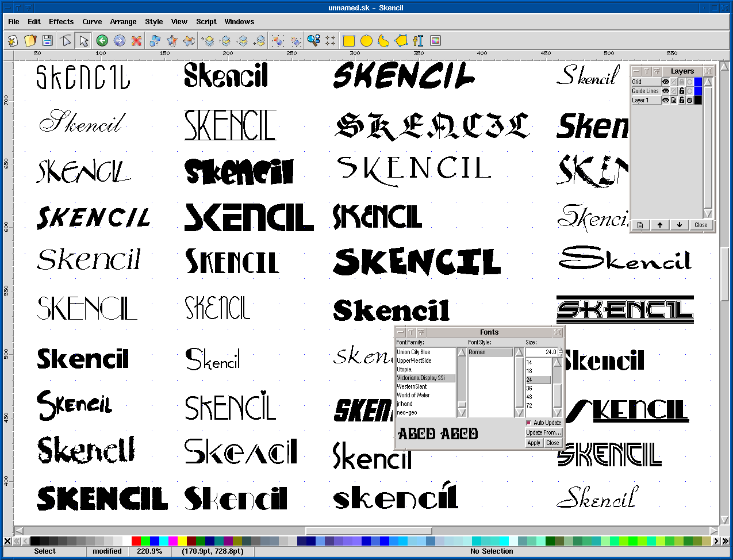Viewport: 733px width, 560px height.
Task: Hide Layer 1 using its eye icon
Action: [x=665, y=100]
